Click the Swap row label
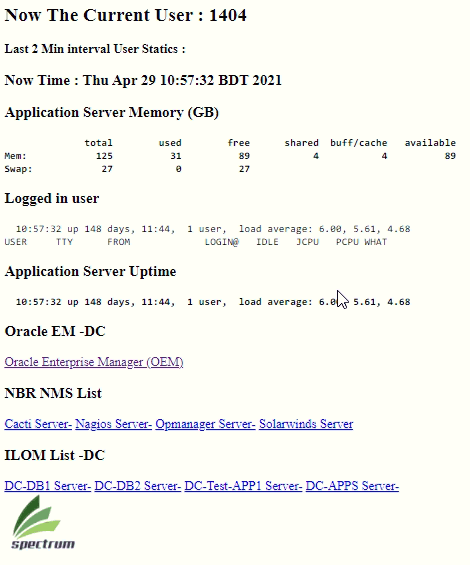 pos(18,169)
